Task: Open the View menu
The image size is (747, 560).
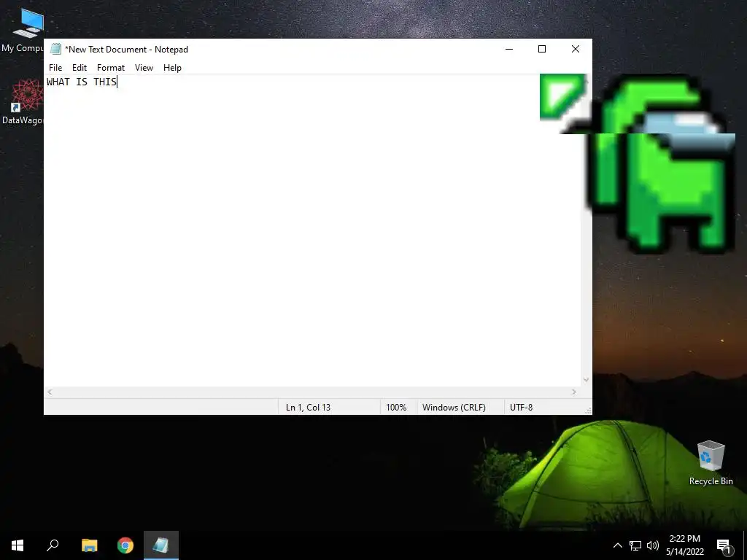Action: click(x=144, y=68)
